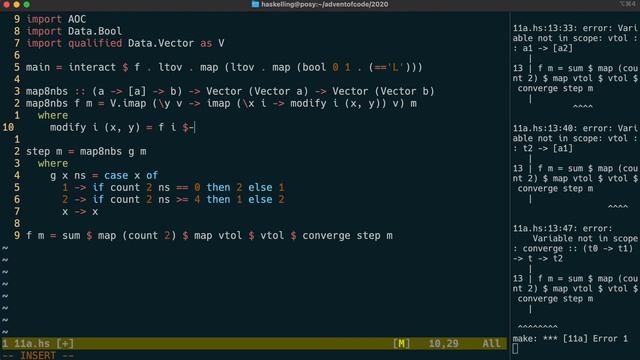
Task: Click the 'x -> x' case branch
Action: [x=80, y=211]
